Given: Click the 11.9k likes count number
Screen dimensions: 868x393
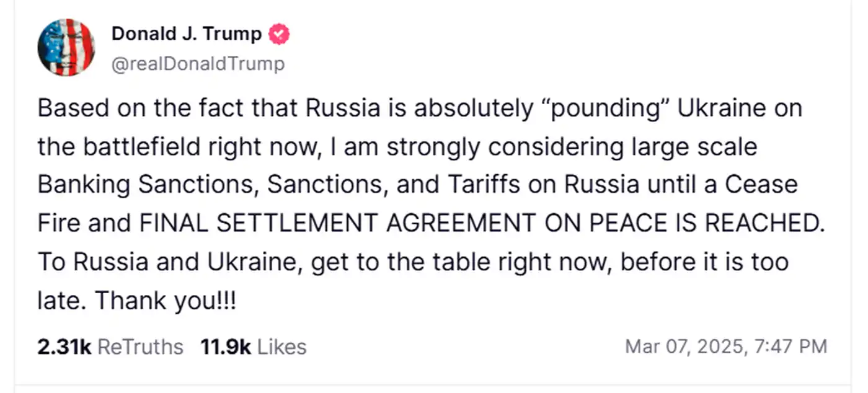Looking at the screenshot, I should [x=225, y=347].
